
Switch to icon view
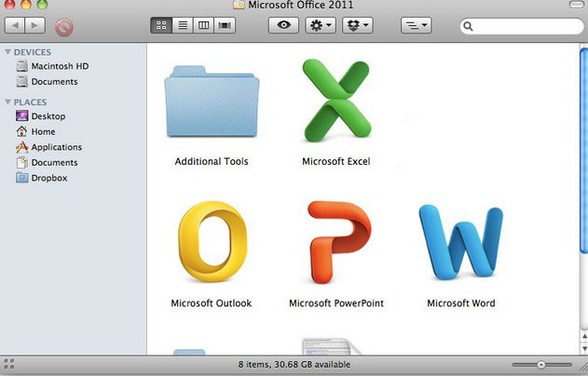click(161, 25)
